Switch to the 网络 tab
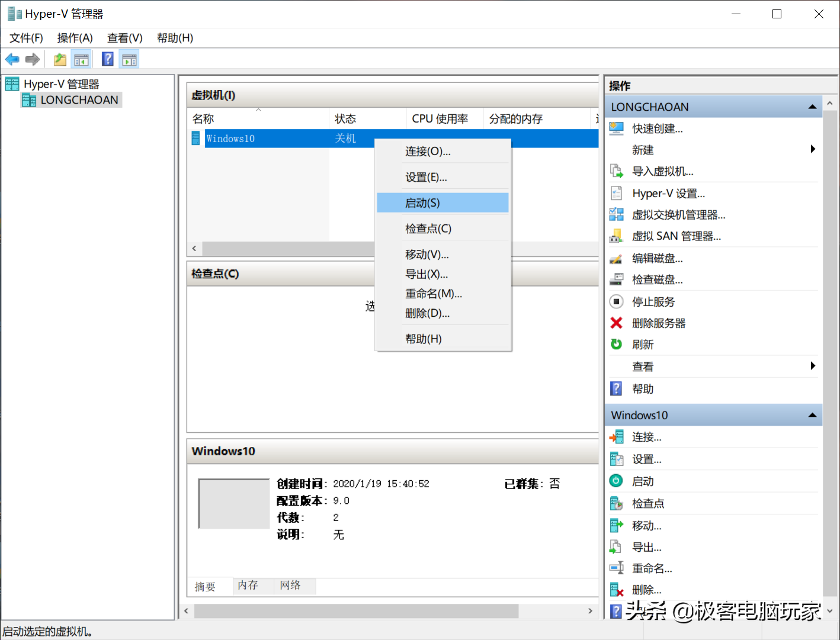Screen dimensions: 840x640 (x=295, y=586)
